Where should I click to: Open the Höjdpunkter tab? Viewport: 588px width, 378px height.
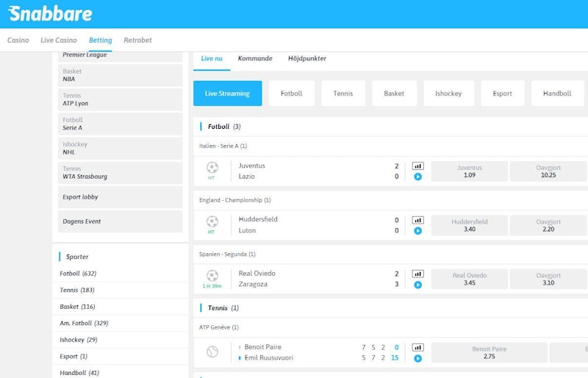pyautogui.click(x=307, y=59)
